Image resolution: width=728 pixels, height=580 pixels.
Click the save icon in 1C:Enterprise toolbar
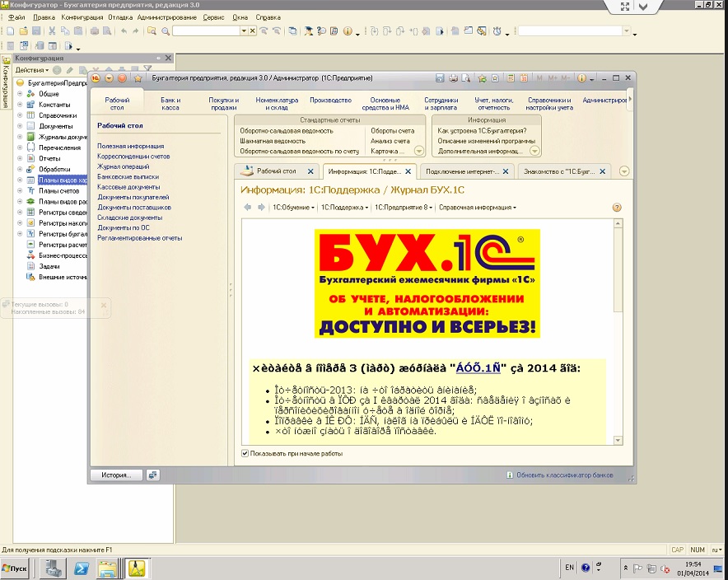(x=441, y=78)
